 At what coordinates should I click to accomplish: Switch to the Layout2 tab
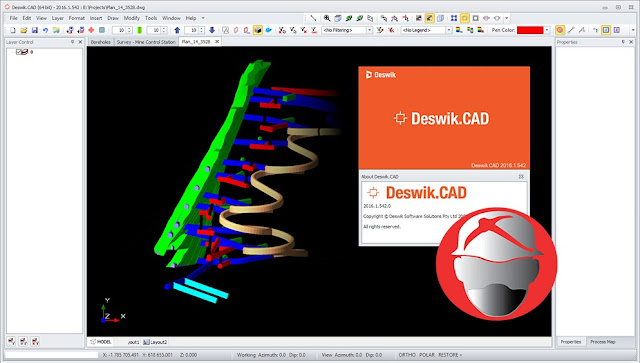pos(156,342)
